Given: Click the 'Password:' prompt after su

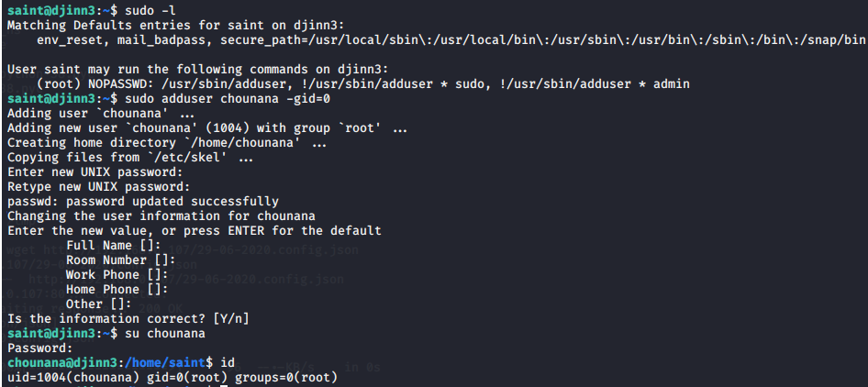Looking at the screenshot, I should click(x=39, y=348).
